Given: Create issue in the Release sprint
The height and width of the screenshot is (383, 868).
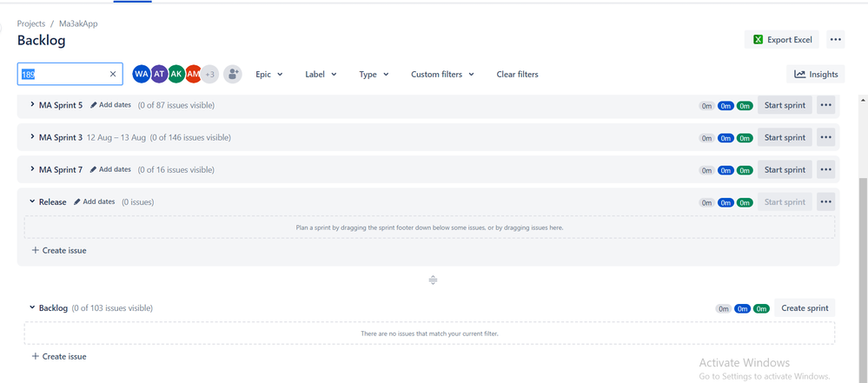Looking at the screenshot, I should [59, 250].
